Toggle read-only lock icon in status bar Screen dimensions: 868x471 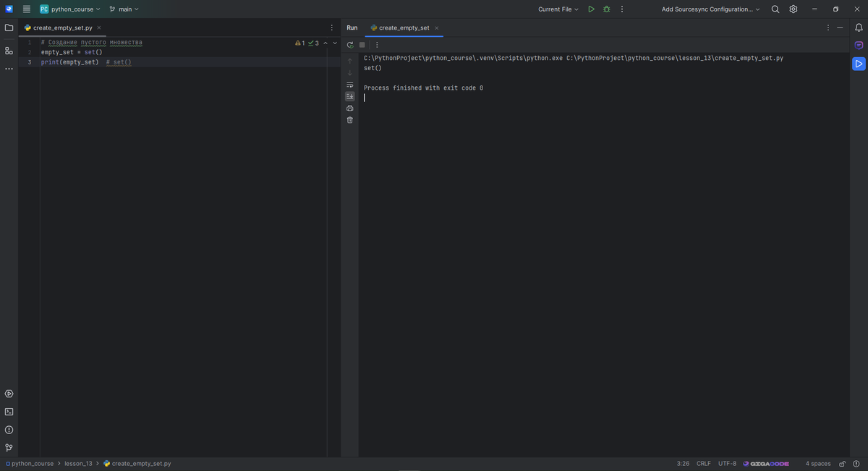point(843,464)
